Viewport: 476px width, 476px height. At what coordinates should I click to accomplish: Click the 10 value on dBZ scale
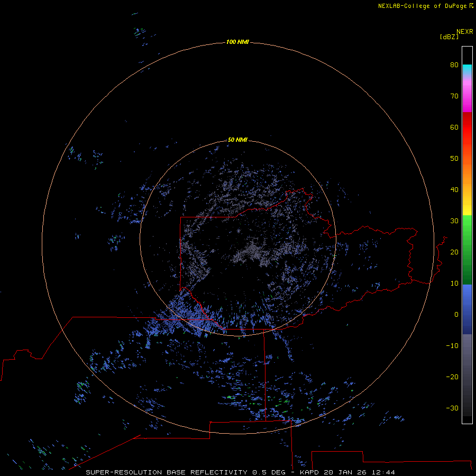click(454, 283)
